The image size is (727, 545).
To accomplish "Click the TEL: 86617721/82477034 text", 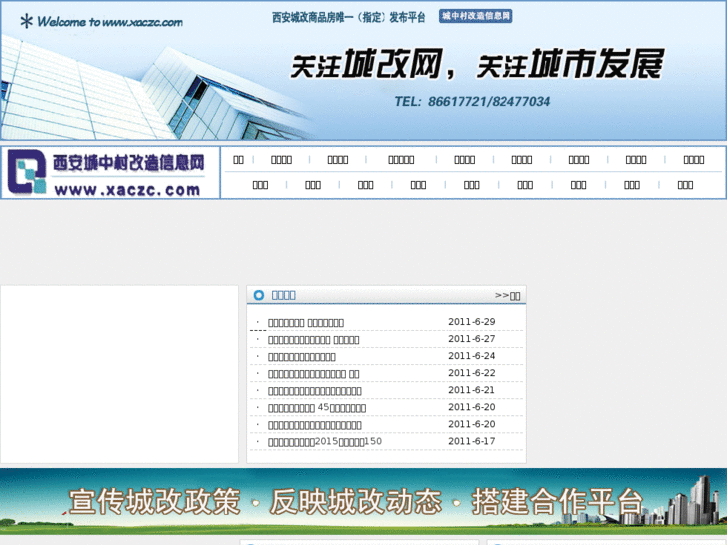I will (x=472, y=102).
